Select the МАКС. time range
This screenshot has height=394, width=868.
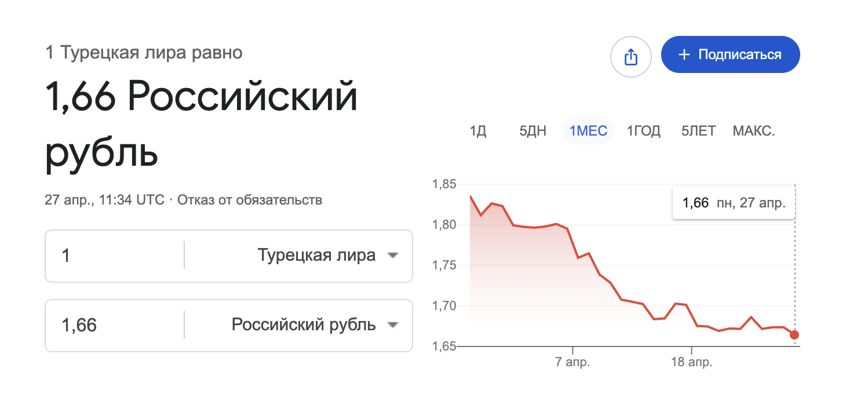(x=754, y=131)
